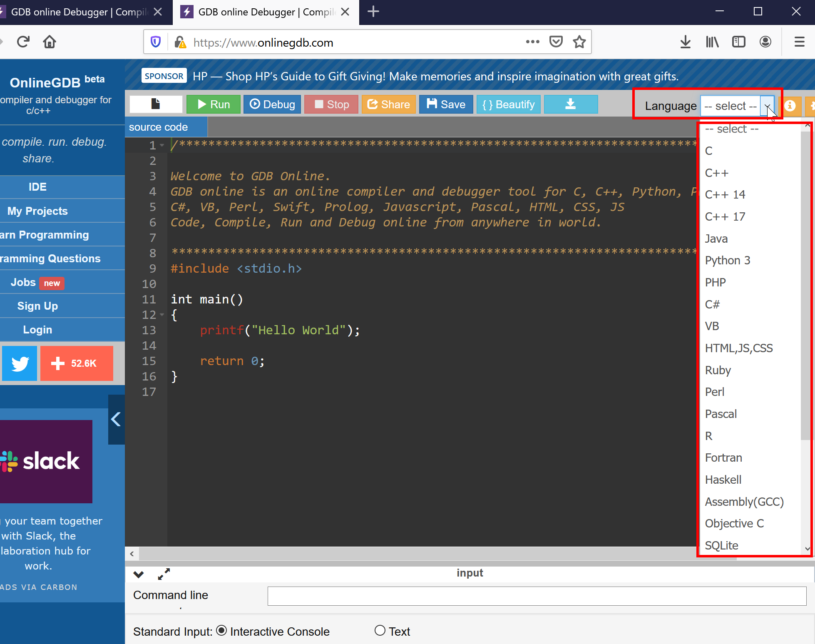Collapse the sidebar with left chevron

[117, 419]
